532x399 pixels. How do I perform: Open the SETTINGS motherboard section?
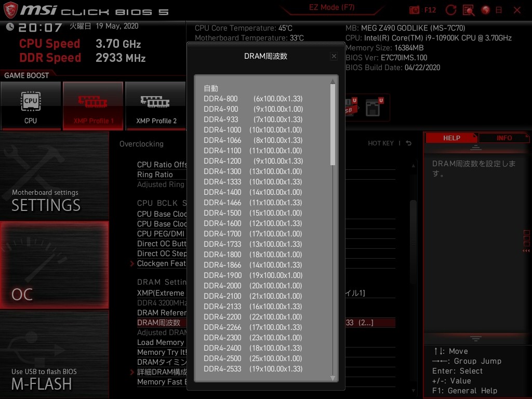tap(54, 176)
